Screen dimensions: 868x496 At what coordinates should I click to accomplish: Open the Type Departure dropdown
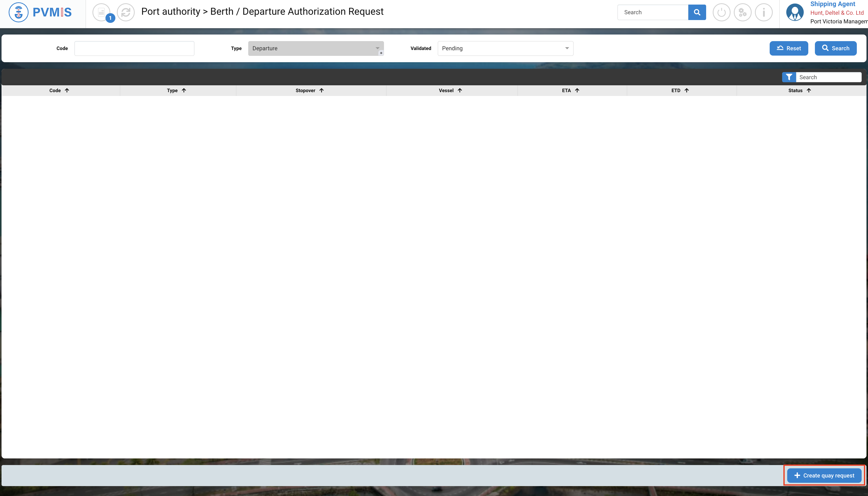(x=315, y=48)
